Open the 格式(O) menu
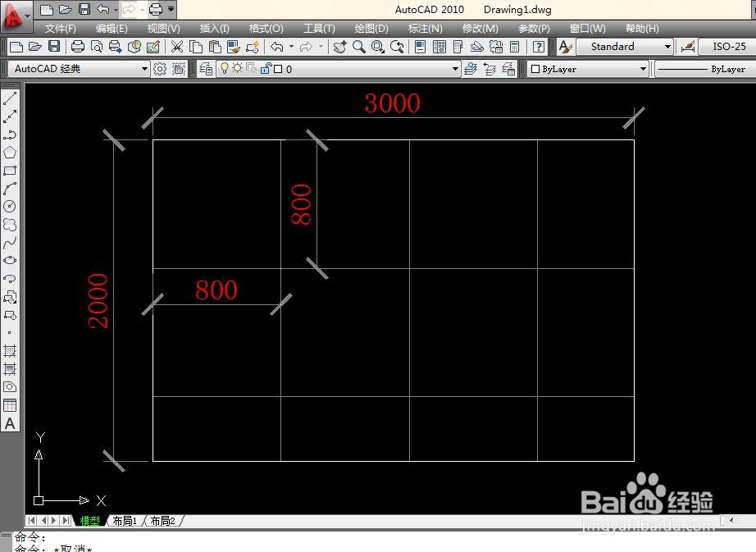The image size is (756, 552). [266, 29]
